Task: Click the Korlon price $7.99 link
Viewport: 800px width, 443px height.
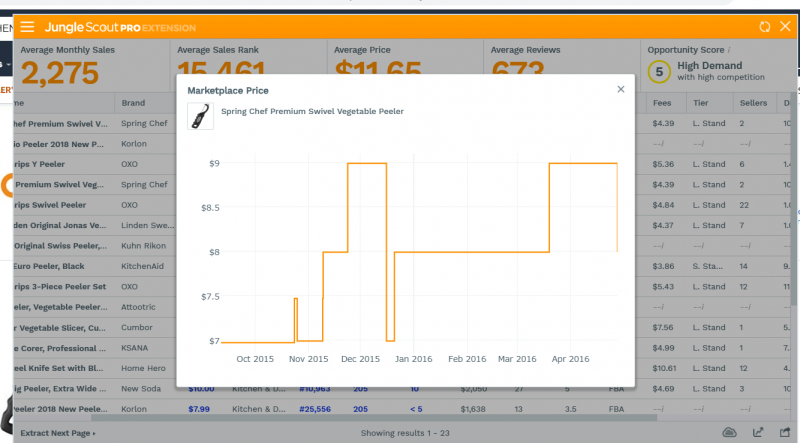Action: (199, 409)
